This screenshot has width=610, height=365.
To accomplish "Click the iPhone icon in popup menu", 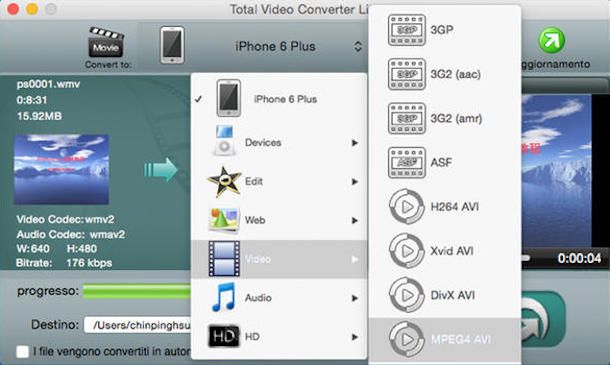I will [228, 98].
